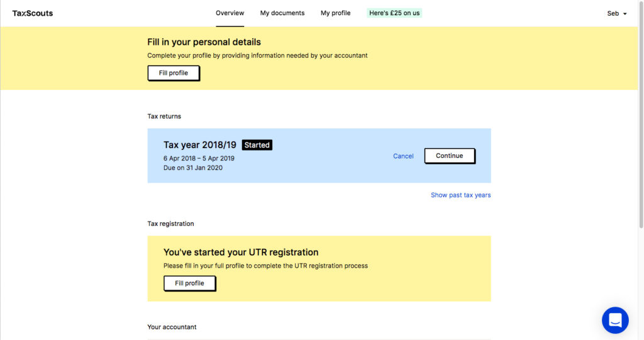Click the UTR registration card heading
Image resolution: width=644 pixels, height=340 pixels.
pos(241,252)
